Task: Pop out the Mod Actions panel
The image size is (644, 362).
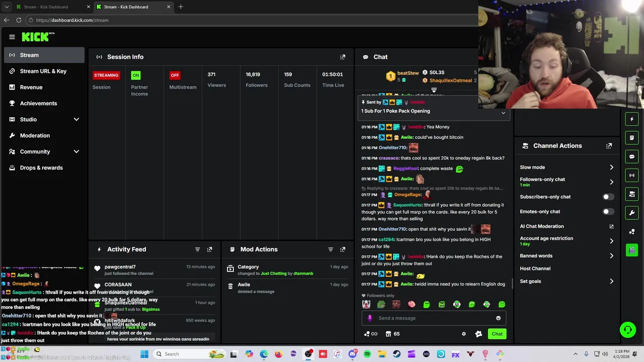Action: pyautogui.click(x=343, y=249)
